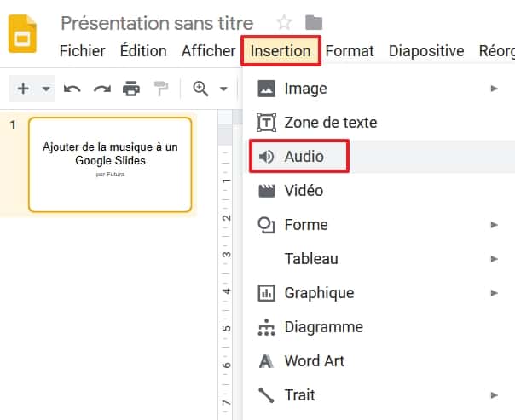Screen dimensions: 515x420
Task: Click the Audio speaker icon
Action: click(x=266, y=157)
